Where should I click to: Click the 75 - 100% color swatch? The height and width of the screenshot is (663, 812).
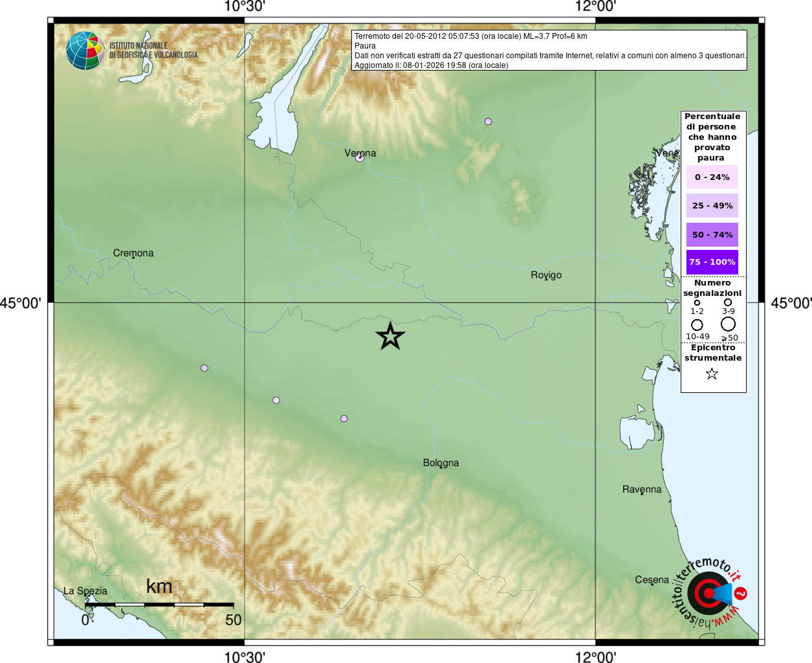(x=712, y=262)
